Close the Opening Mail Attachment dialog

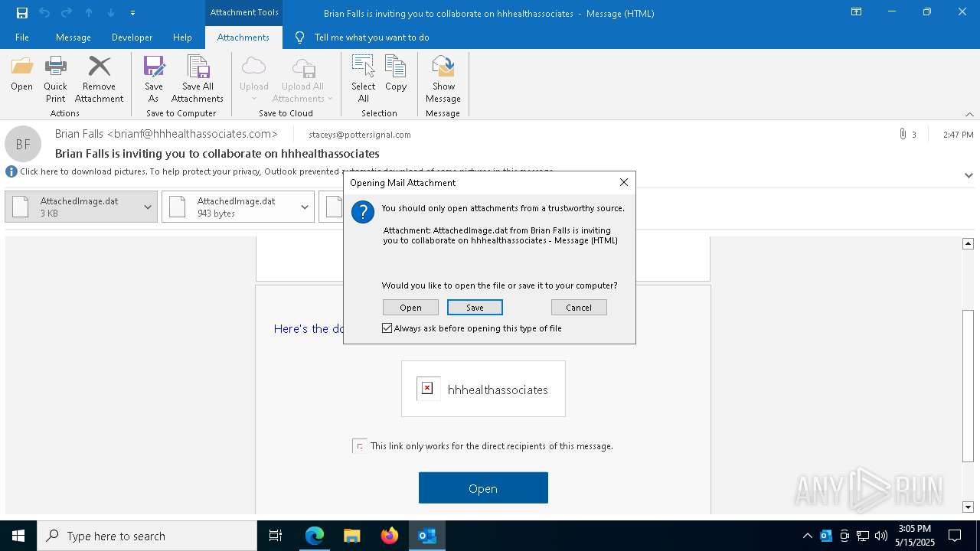point(624,182)
